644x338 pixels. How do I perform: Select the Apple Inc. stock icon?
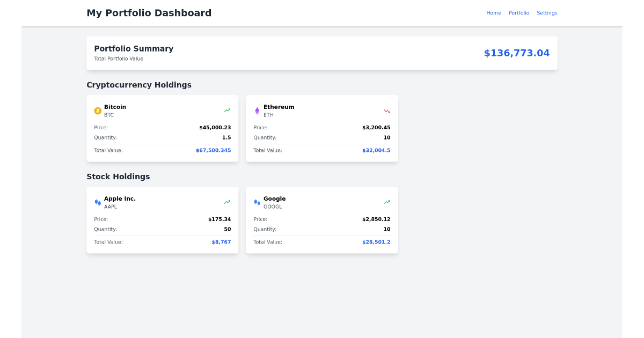(x=98, y=202)
